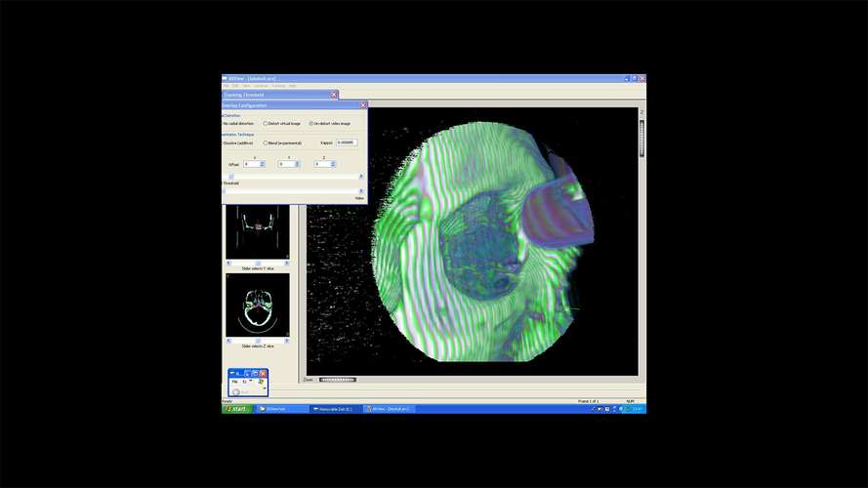Click the Z offset spinner arrows
Screen dimensions: 868x488
pyautogui.click(x=333, y=164)
